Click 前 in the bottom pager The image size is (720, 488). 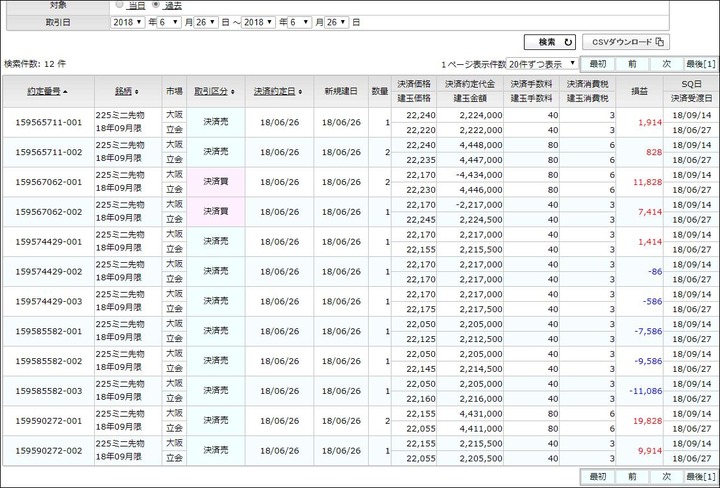tap(632, 477)
